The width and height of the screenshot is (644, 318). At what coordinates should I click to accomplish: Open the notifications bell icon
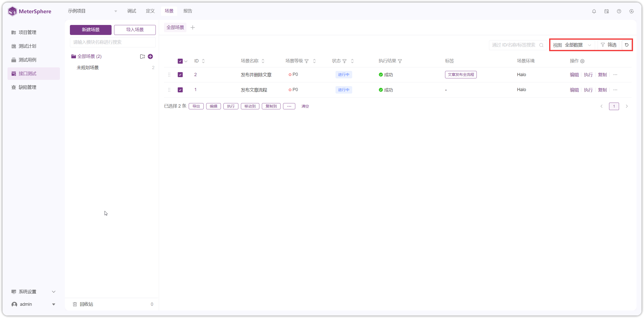point(594,11)
